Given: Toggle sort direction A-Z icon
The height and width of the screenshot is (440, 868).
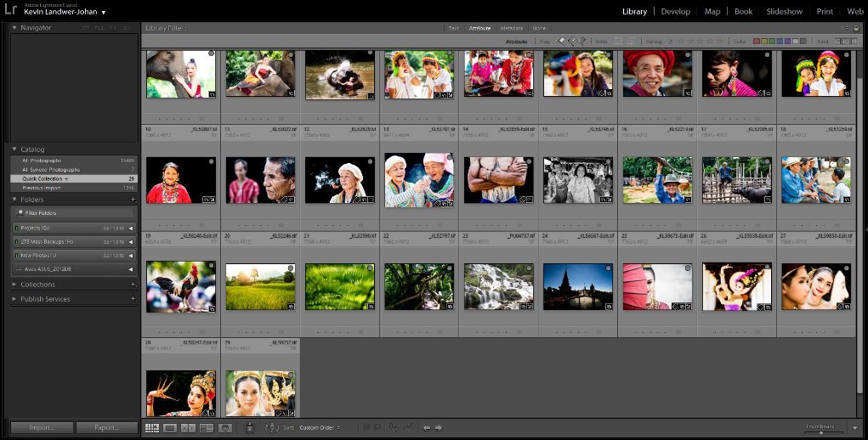Looking at the screenshot, I should (x=272, y=427).
